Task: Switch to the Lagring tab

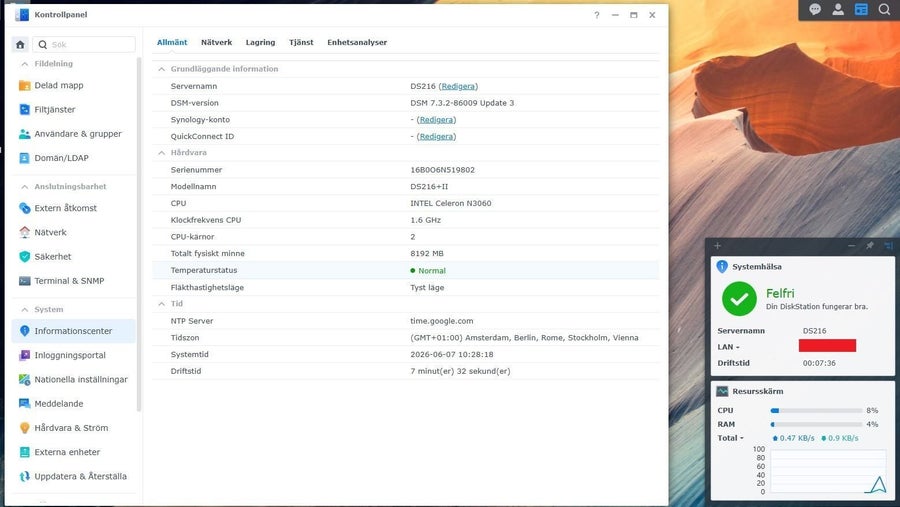Action: tap(260, 42)
